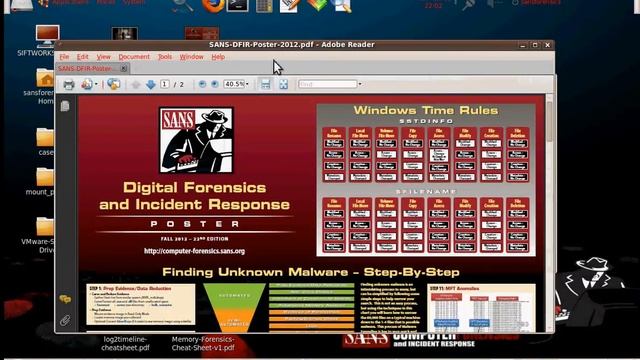Viewport: 640px width, 360px height.
Task: Open the sansforensics Home folder on desktop
Action: pyautogui.click(x=45, y=78)
